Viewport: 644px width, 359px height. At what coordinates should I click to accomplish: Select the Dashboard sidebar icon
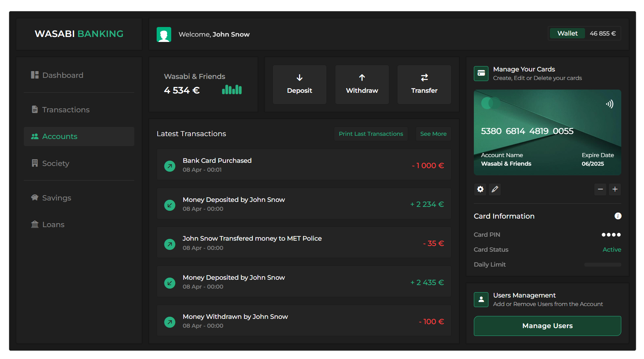(x=35, y=75)
